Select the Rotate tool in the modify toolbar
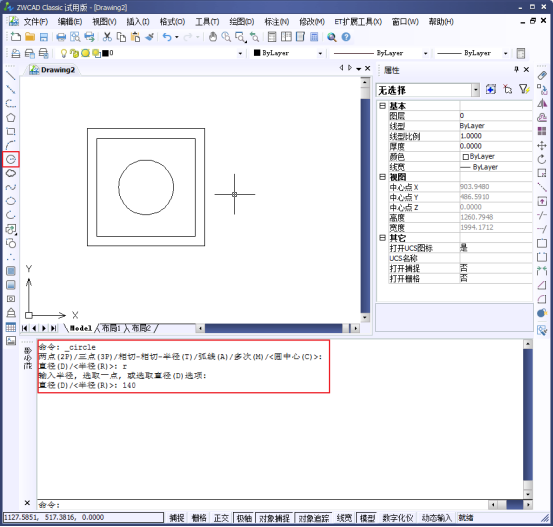The height and width of the screenshot is (527, 553). coord(542,159)
